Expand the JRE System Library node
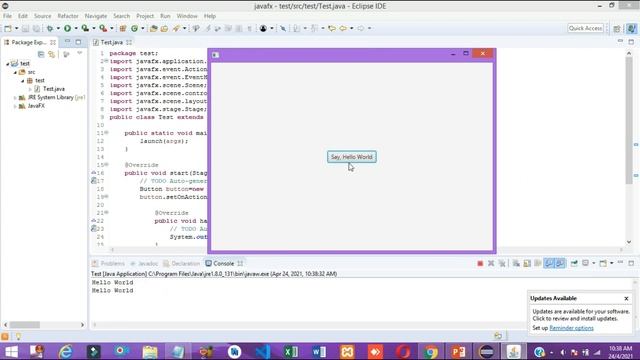640x360 pixels. point(15,98)
